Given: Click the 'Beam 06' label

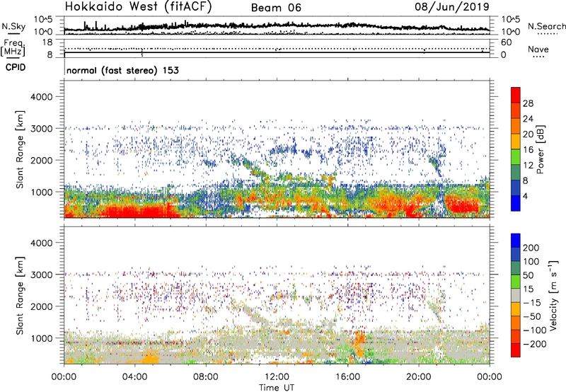Looking at the screenshot, I should pos(276,8).
